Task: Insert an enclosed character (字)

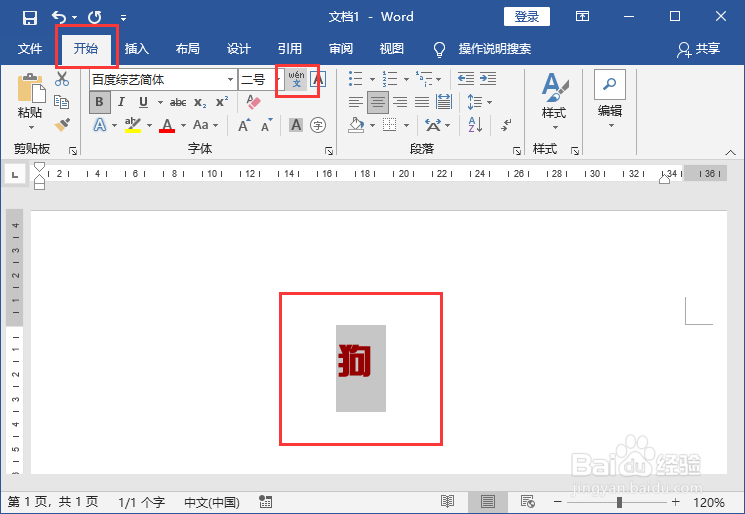Action: [318, 125]
